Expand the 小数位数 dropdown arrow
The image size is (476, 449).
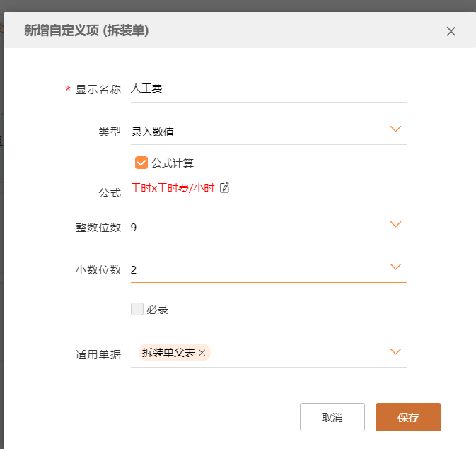click(x=395, y=267)
